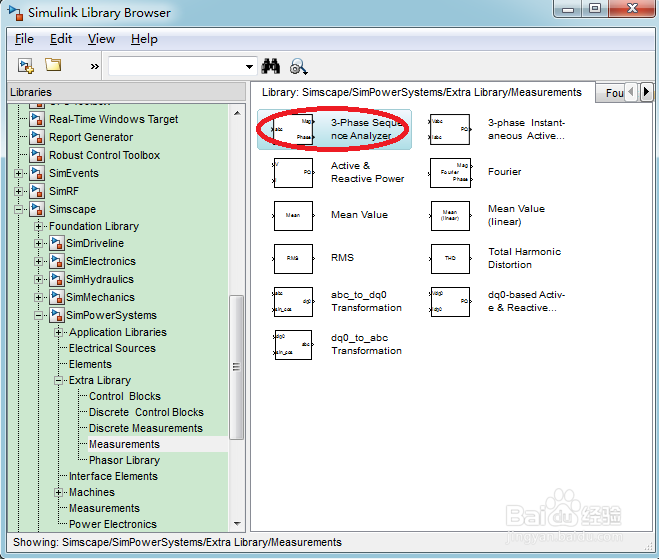Expand the Application Libraries node

[x=58, y=332]
